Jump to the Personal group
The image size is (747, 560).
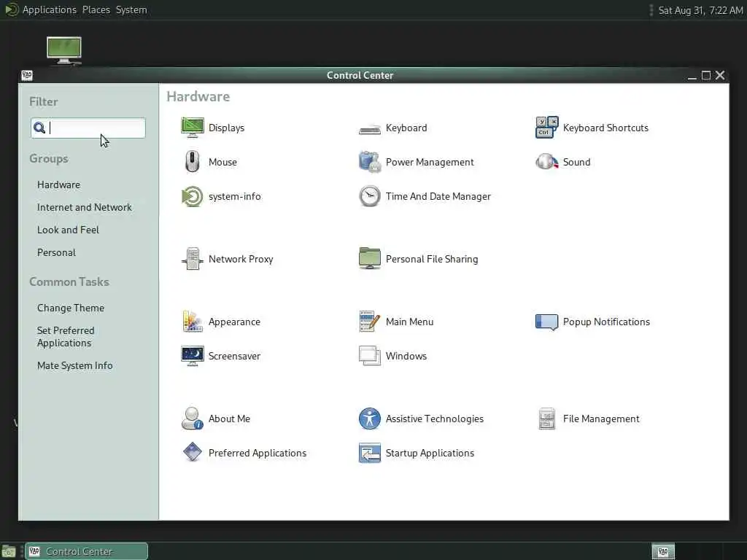tap(56, 252)
